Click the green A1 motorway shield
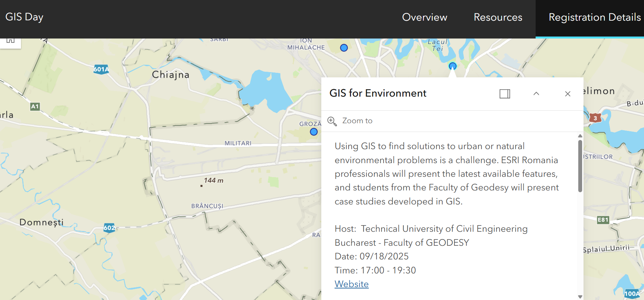The image size is (644, 300). pos(35,106)
